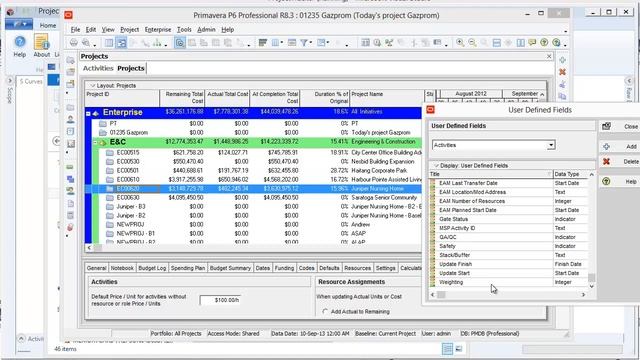Click the blue stacked bar icon after zoom tools
The image size is (640, 360).
497,42
